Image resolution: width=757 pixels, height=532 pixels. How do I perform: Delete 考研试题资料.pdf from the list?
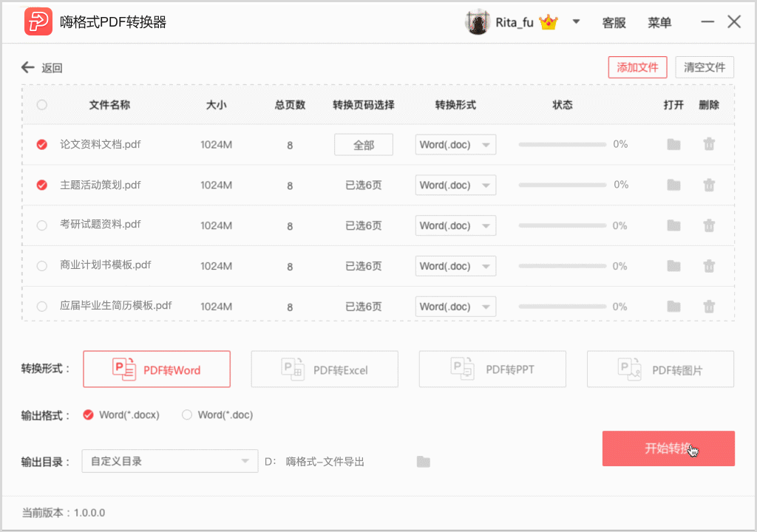pyautogui.click(x=709, y=225)
